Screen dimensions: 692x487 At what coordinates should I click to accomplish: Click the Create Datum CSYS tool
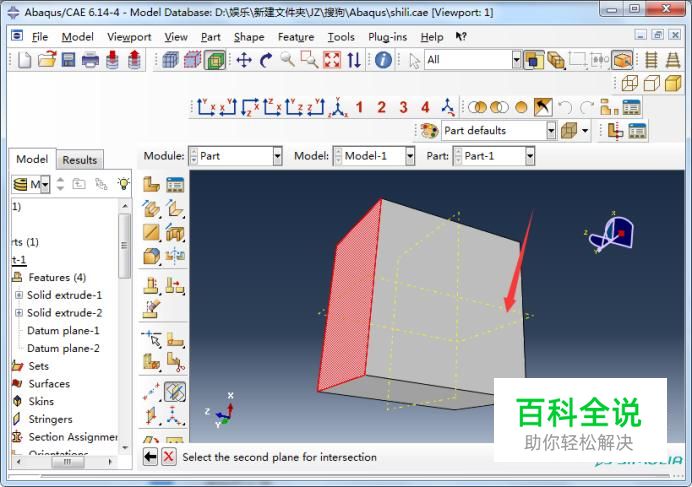point(175,416)
